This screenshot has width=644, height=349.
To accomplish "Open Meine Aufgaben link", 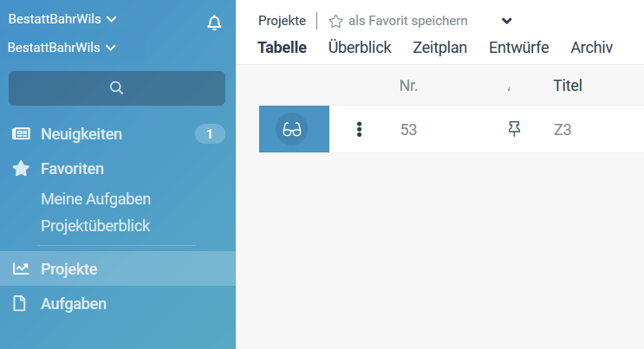I will 95,199.
